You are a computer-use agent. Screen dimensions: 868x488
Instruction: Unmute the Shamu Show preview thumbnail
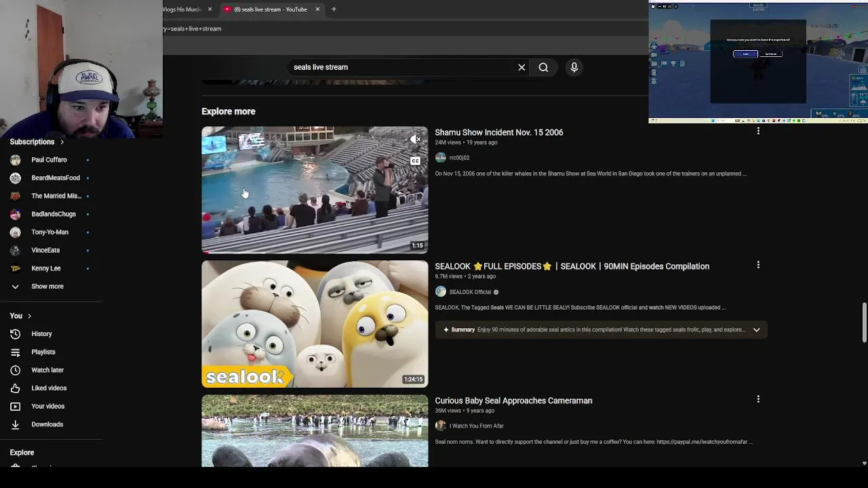point(415,140)
